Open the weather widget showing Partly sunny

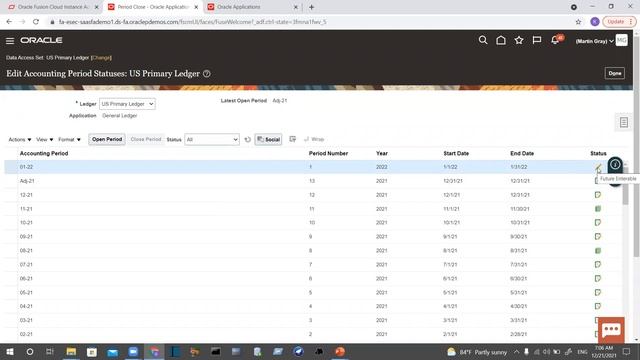tap(477, 352)
